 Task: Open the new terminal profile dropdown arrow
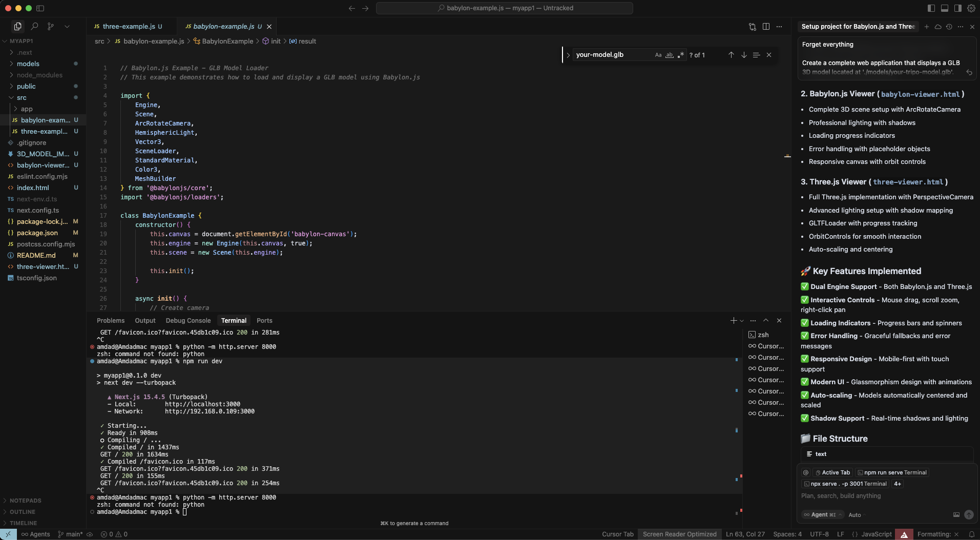[x=742, y=321]
